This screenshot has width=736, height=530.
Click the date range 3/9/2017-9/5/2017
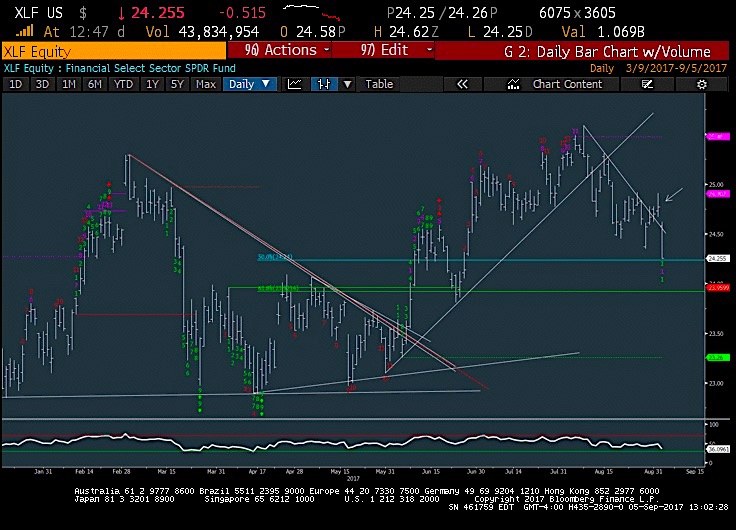point(676,68)
